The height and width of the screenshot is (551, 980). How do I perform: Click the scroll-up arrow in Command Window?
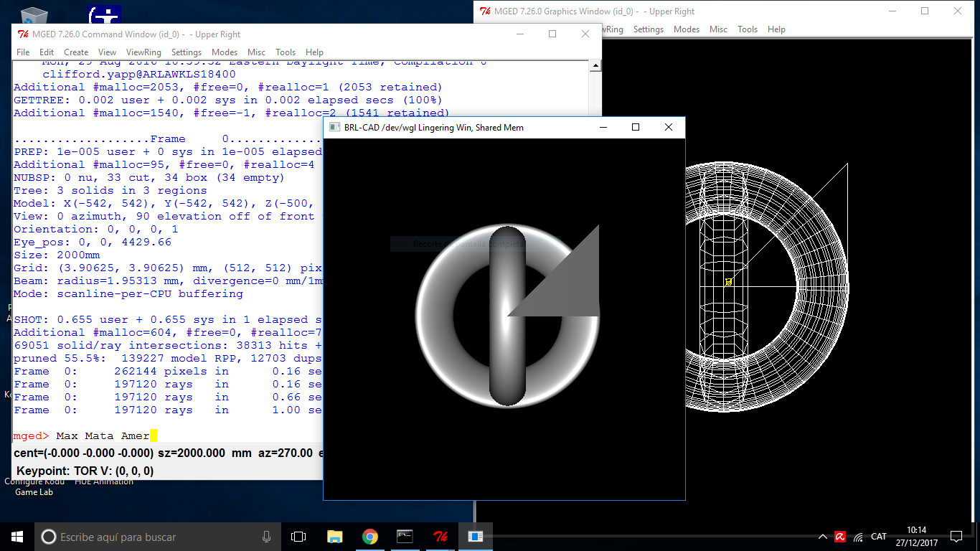595,67
